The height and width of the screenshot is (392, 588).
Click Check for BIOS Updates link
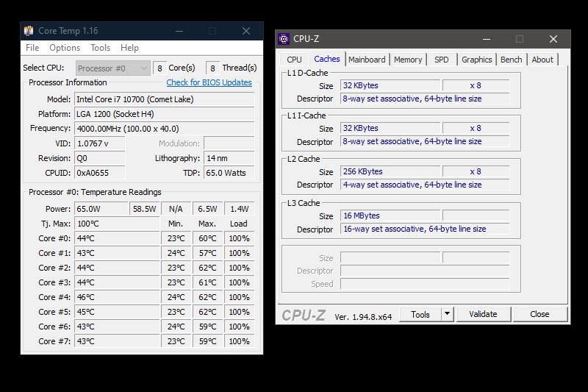(209, 82)
